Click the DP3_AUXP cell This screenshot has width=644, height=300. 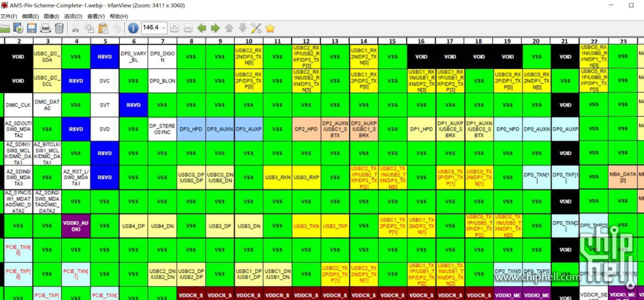248,129
